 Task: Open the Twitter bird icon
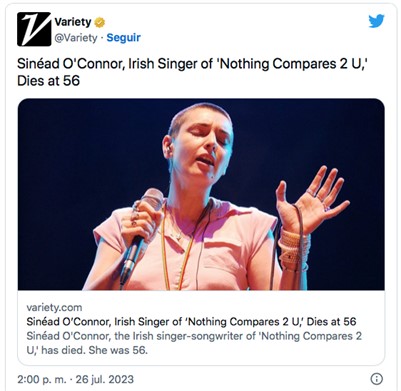pyautogui.click(x=376, y=21)
